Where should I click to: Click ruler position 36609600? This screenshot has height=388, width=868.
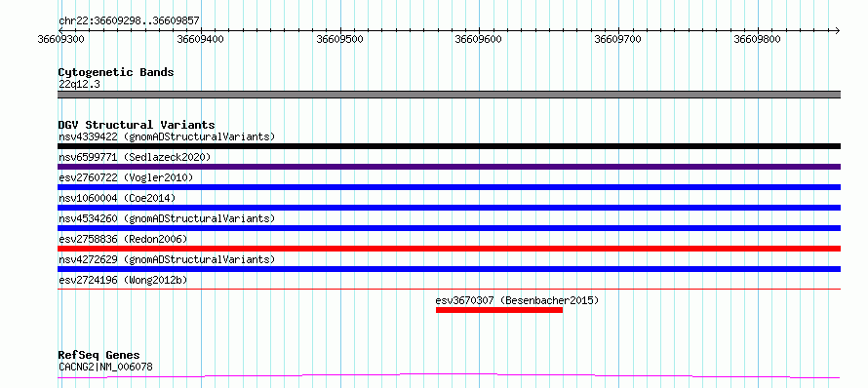tap(478, 39)
